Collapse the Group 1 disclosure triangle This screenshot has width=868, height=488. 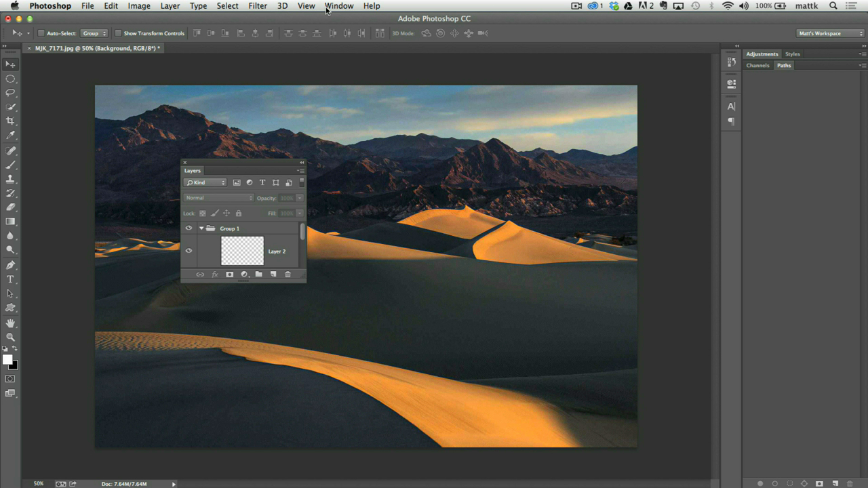pos(201,228)
